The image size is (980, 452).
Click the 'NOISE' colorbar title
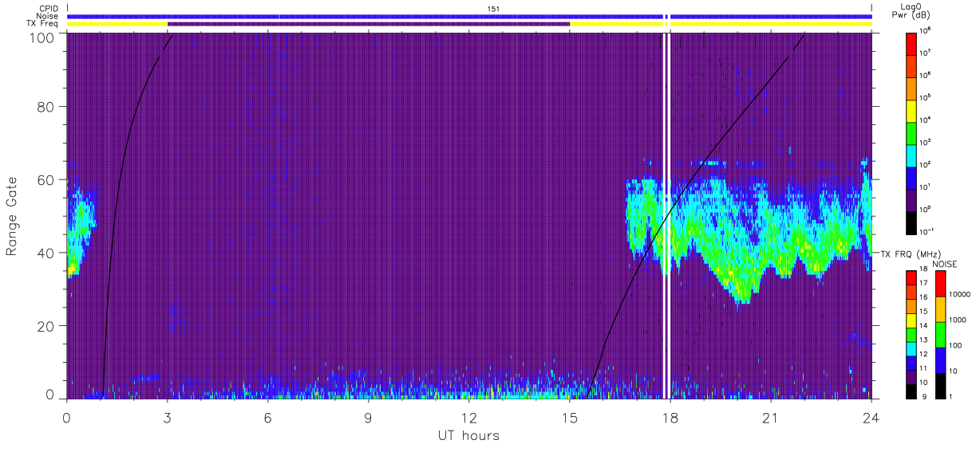(x=946, y=263)
